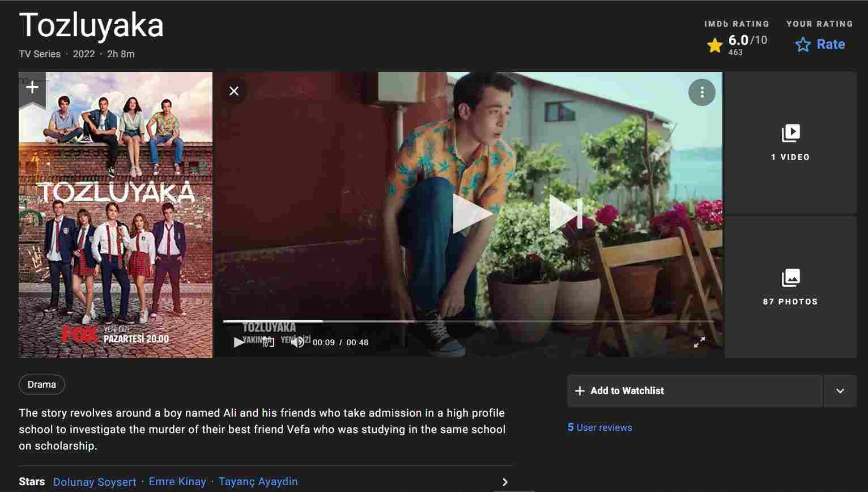Open Emre Kinay's profile
868x492 pixels.
(x=177, y=482)
